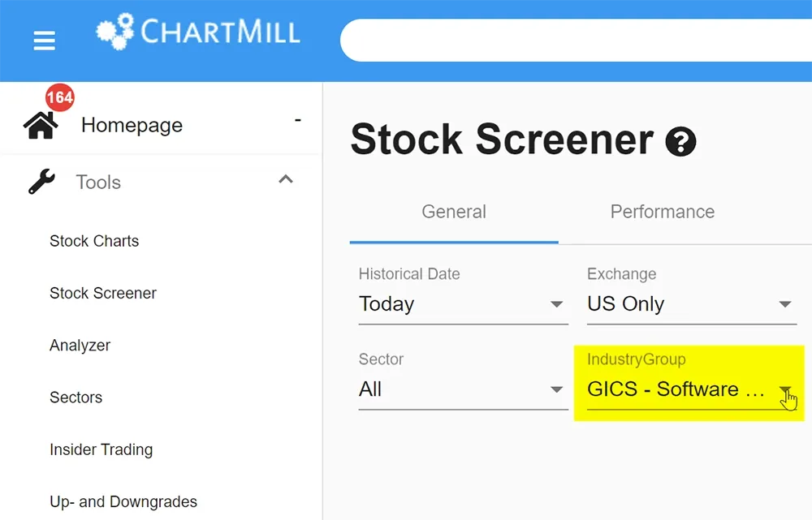The height and width of the screenshot is (520, 812).
Task: Click the Tools wrench icon
Action: click(x=42, y=182)
